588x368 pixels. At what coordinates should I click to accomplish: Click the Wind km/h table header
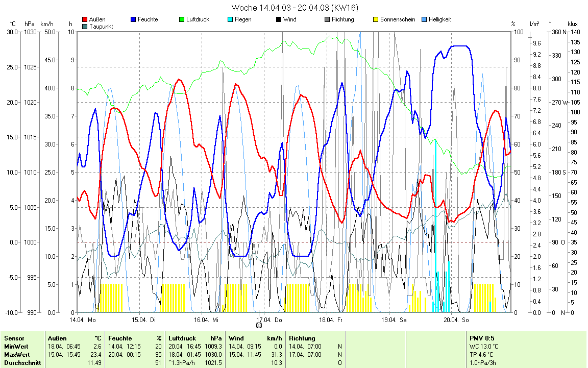coord(255,338)
